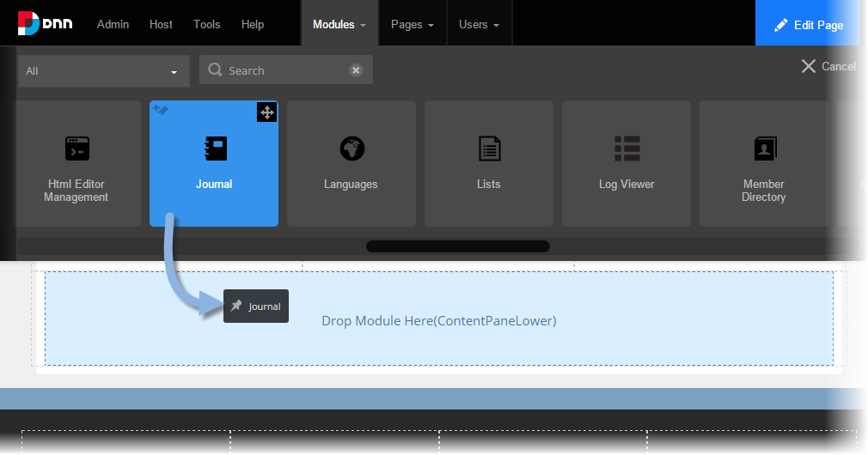The width and height of the screenshot is (868, 455).
Task: Click the Journal module notebook icon
Action: coord(214,149)
